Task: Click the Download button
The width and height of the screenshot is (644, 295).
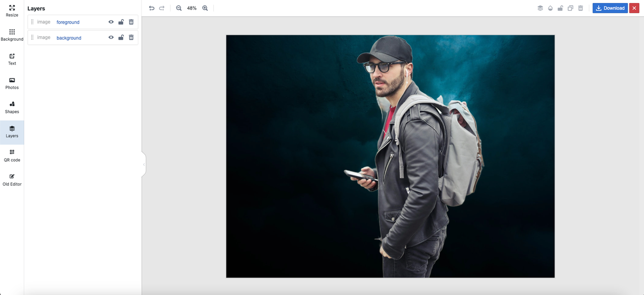Action: pyautogui.click(x=610, y=8)
